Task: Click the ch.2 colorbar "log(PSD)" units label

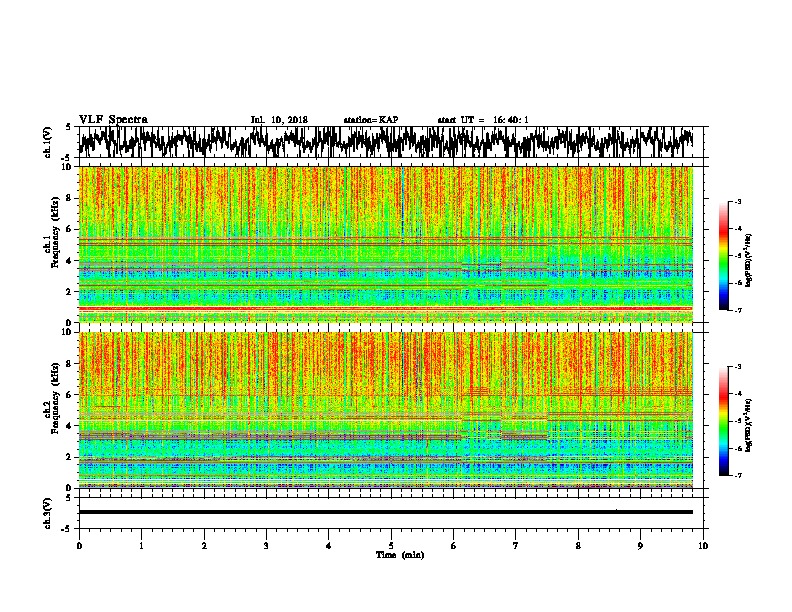Action: click(x=748, y=425)
